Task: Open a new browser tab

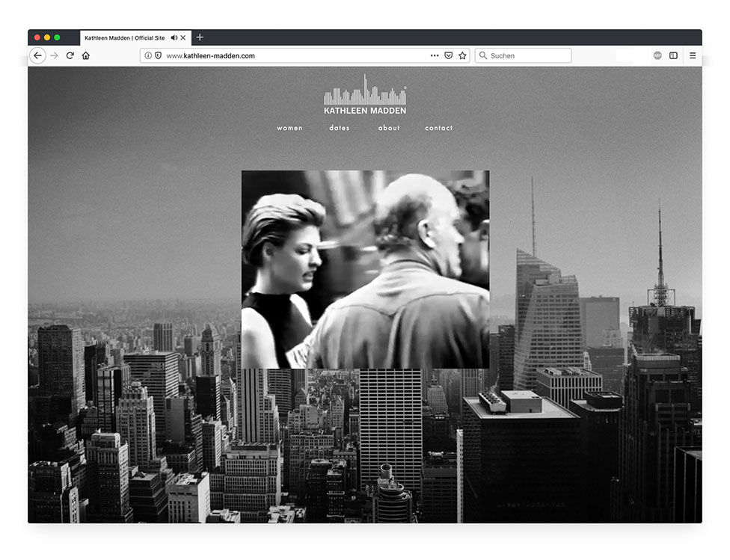Action: pos(200,37)
